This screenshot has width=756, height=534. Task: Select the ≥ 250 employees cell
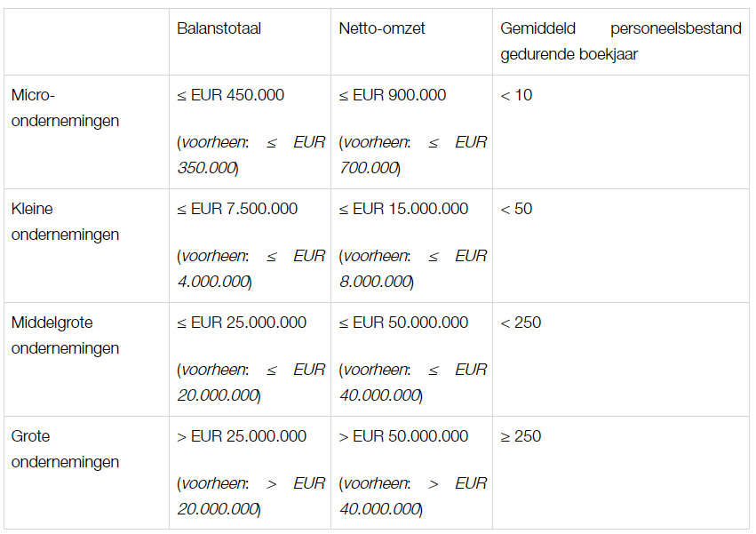pyautogui.click(x=521, y=436)
